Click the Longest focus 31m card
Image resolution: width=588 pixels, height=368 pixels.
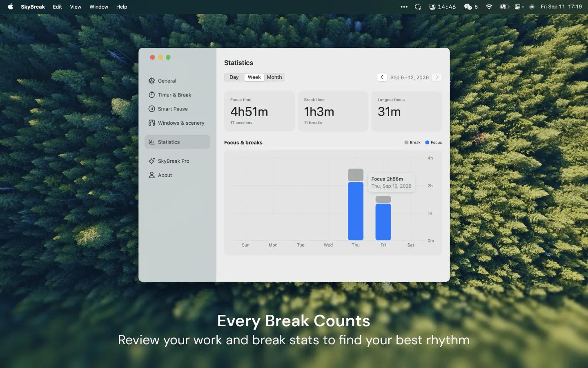click(407, 111)
